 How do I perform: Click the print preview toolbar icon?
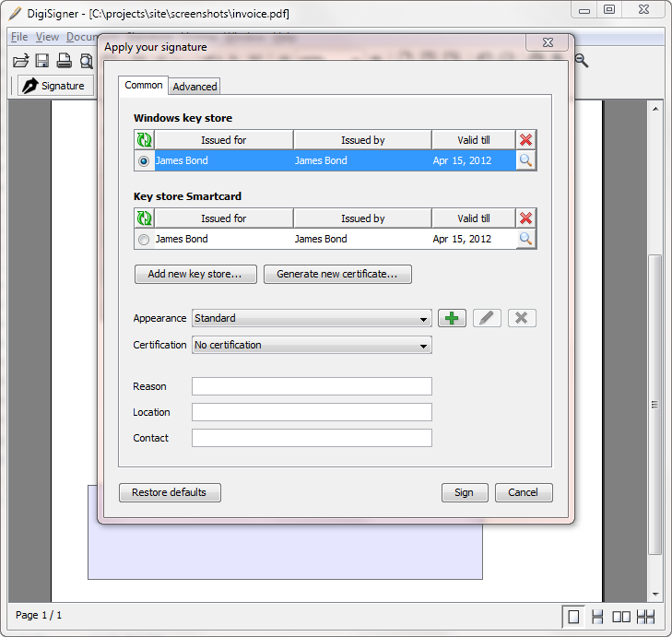click(x=86, y=61)
